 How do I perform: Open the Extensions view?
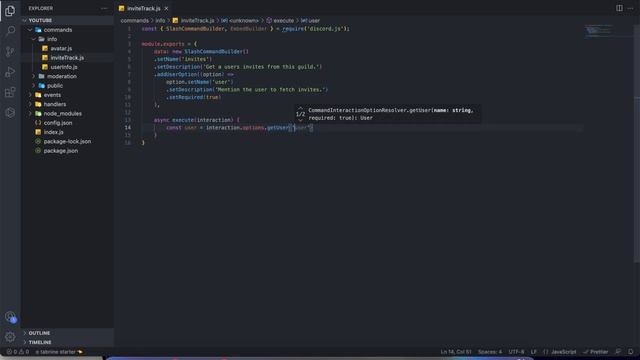coord(10,92)
